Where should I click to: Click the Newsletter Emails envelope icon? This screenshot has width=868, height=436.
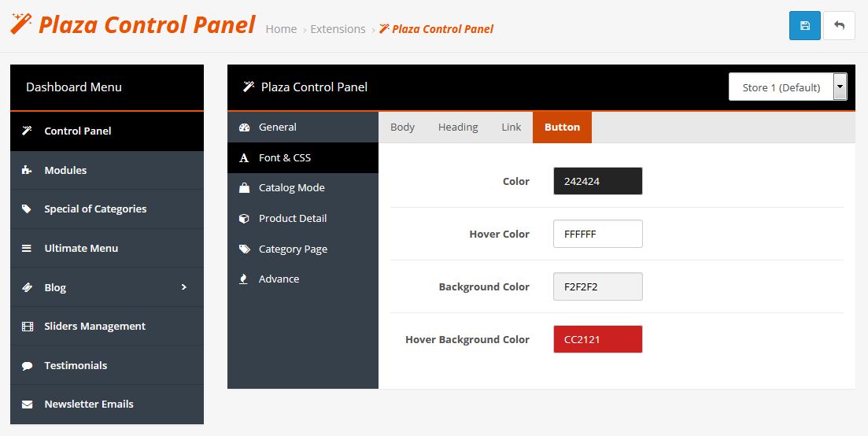tap(27, 405)
